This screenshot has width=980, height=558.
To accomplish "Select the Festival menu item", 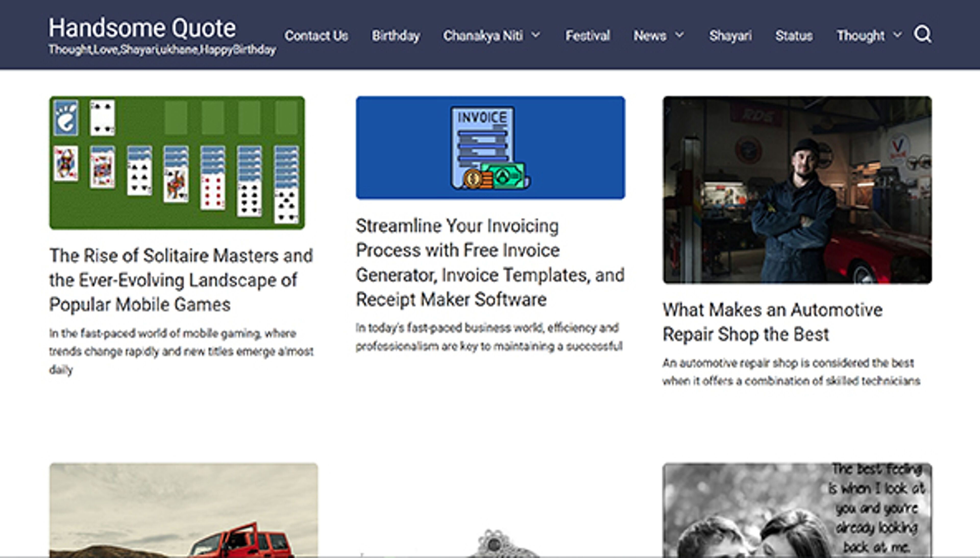I will coord(587,36).
